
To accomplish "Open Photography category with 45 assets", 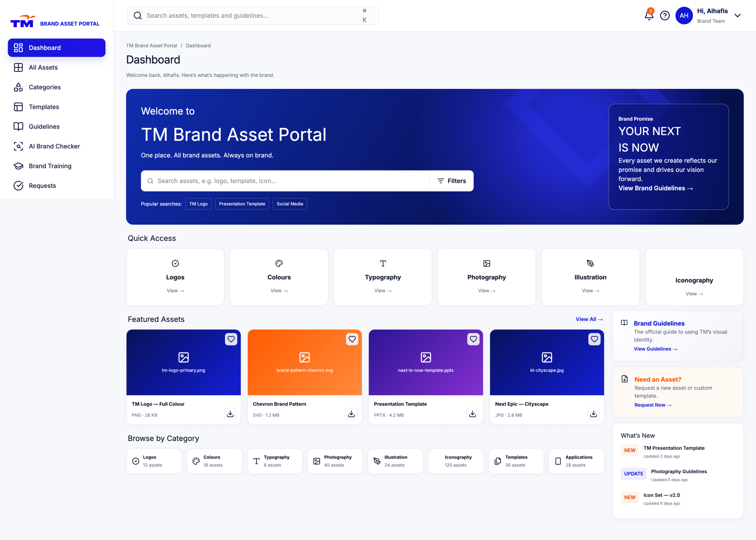I will [x=335, y=461].
